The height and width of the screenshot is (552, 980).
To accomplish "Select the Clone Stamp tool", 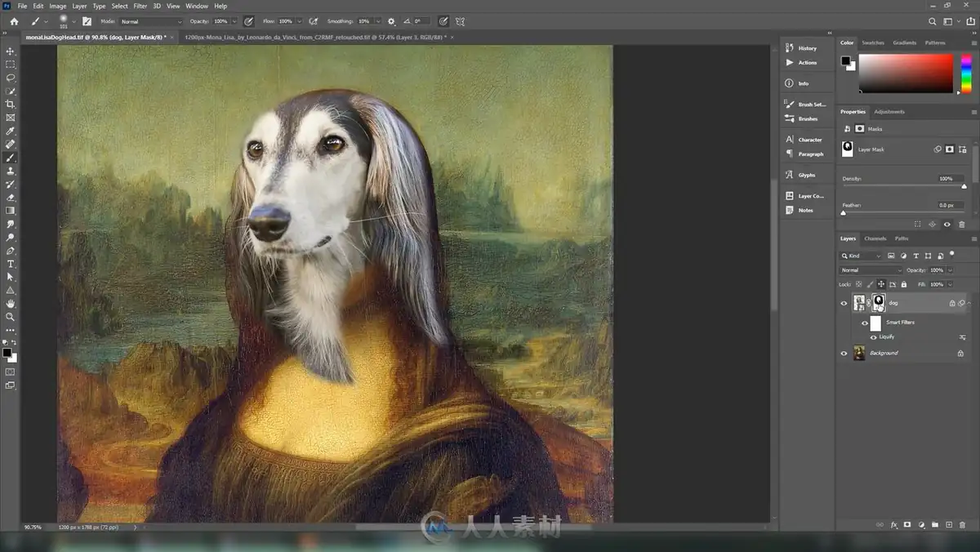I will pos(11,171).
